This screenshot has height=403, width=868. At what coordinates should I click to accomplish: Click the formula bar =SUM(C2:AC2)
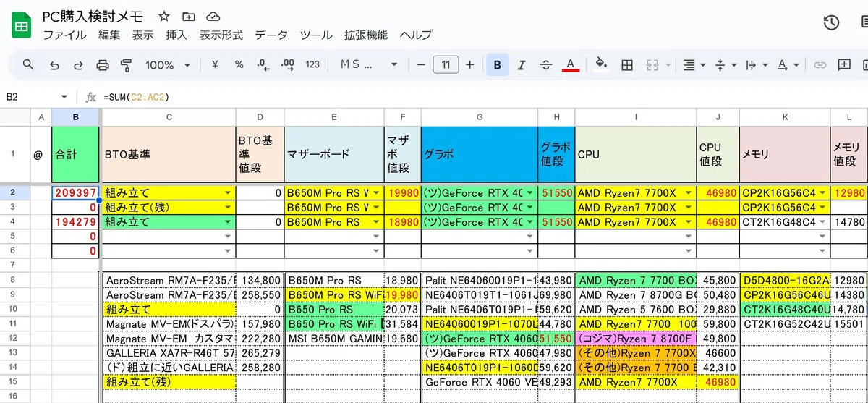137,96
